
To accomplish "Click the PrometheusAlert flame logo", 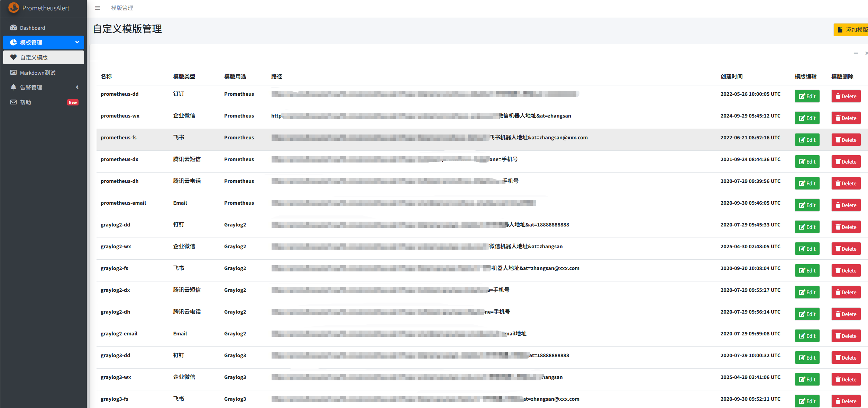I will [x=13, y=8].
